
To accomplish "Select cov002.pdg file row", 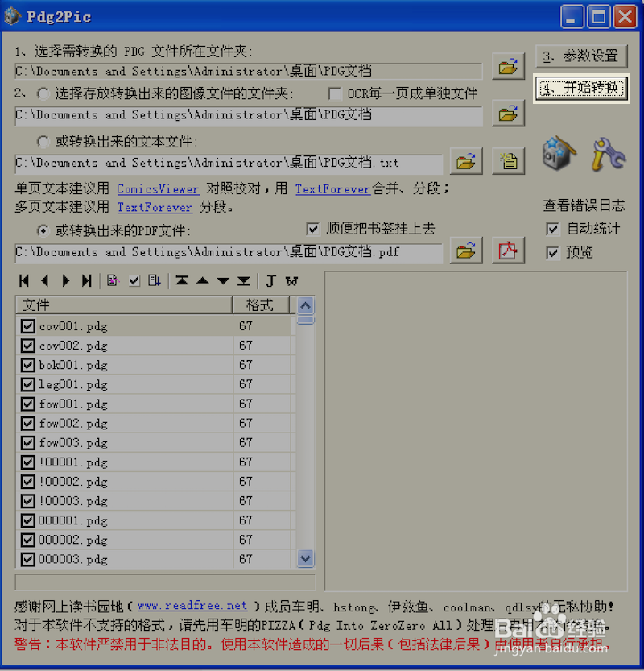I will point(155,346).
